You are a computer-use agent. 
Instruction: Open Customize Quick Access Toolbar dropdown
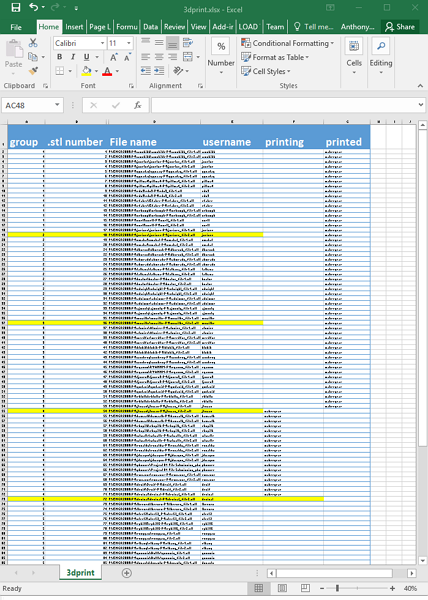(x=76, y=8)
